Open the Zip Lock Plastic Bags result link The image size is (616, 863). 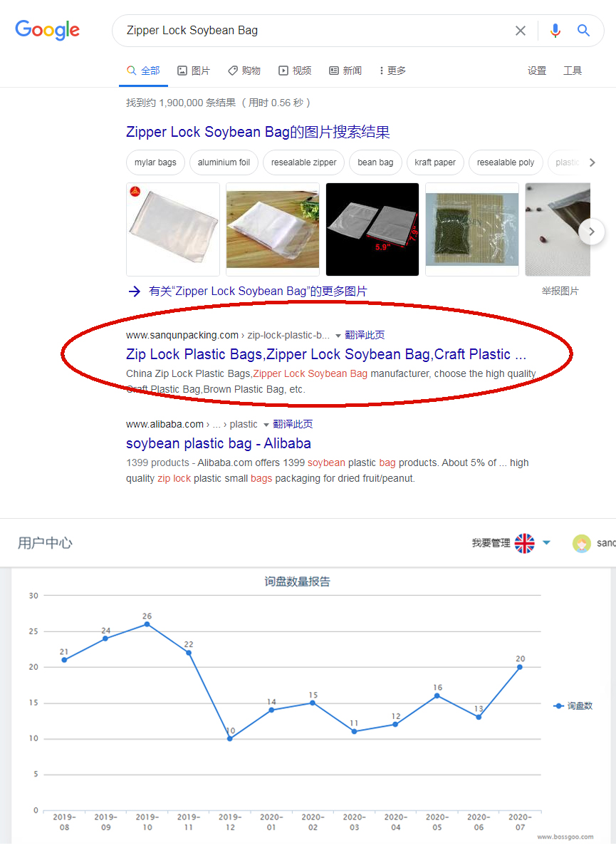[326, 354]
